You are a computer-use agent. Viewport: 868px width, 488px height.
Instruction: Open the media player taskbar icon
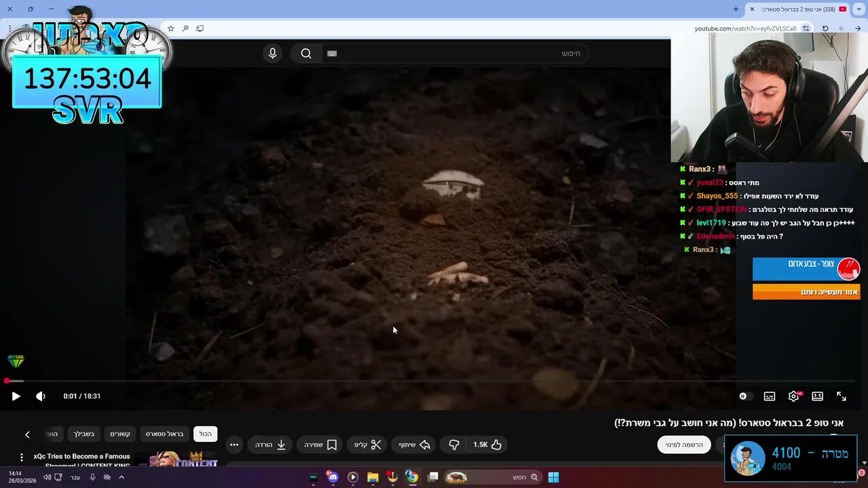point(353,477)
